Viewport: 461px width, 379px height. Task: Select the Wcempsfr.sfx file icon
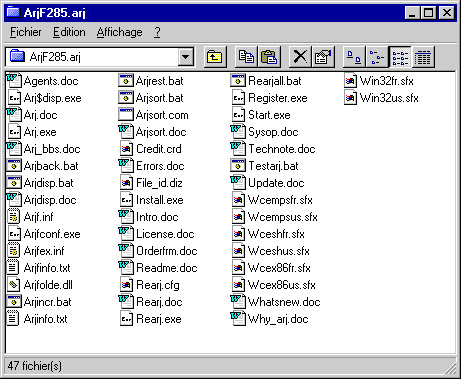(238, 200)
